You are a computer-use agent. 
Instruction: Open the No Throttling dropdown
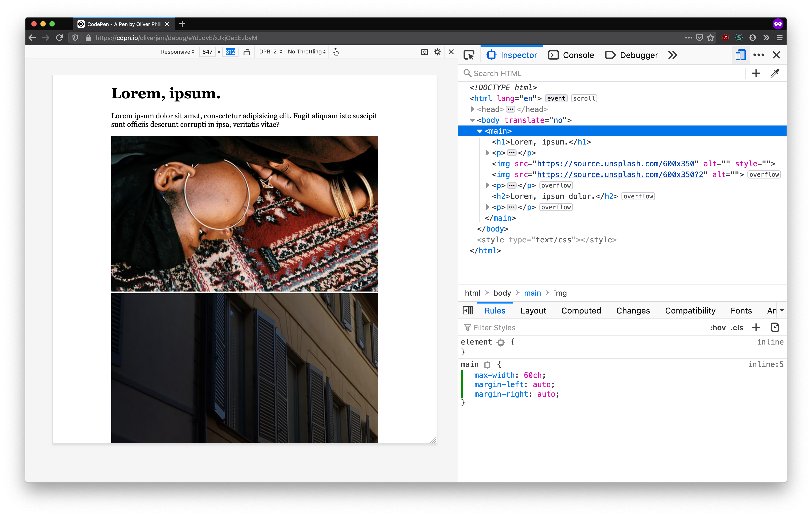307,52
